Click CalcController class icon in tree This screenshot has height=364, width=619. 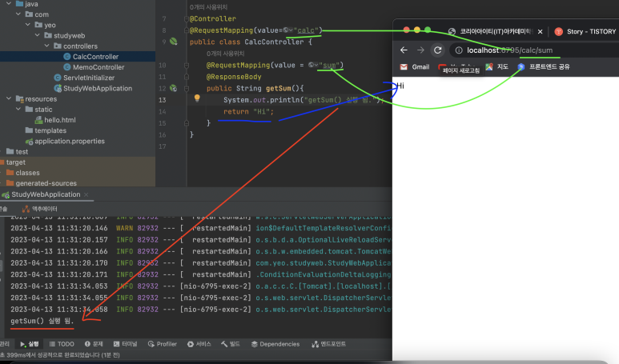67,57
